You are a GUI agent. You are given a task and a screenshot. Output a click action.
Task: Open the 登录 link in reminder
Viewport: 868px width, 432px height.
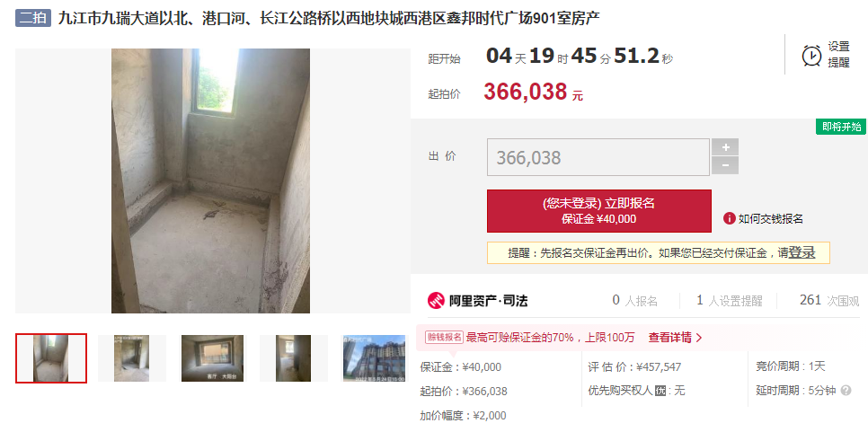(x=802, y=252)
